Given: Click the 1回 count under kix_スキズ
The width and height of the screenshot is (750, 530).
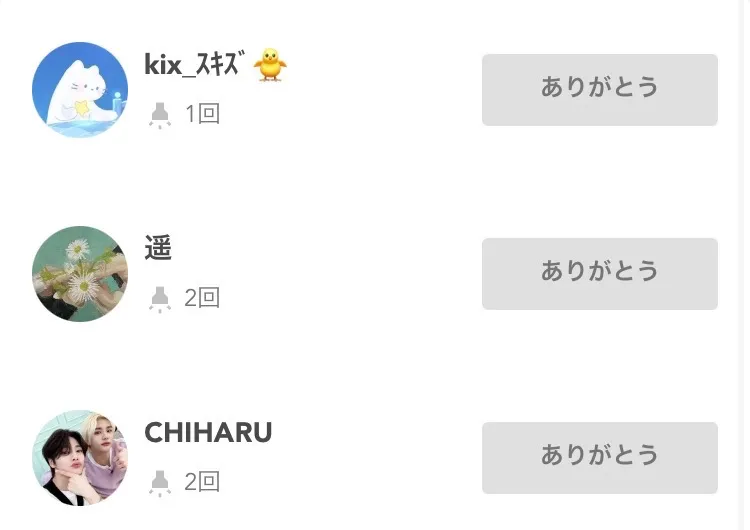Looking at the screenshot, I should [202, 114].
